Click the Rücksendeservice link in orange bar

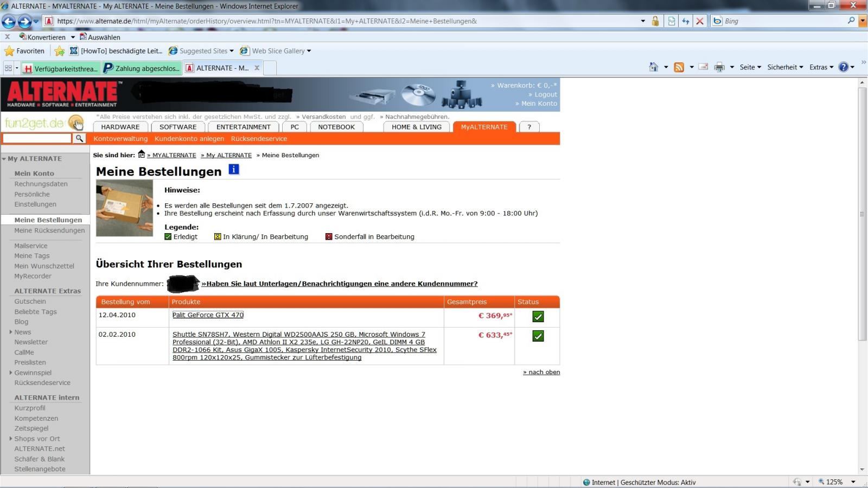tap(259, 139)
